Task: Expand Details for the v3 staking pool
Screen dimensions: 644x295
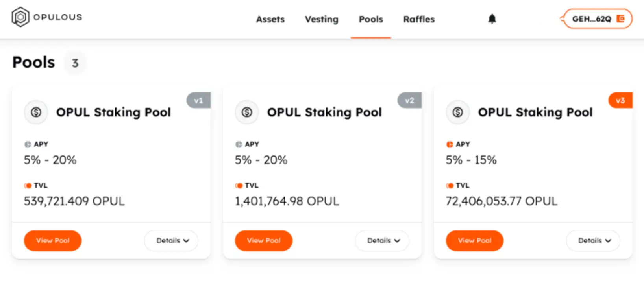Action: 594,241
